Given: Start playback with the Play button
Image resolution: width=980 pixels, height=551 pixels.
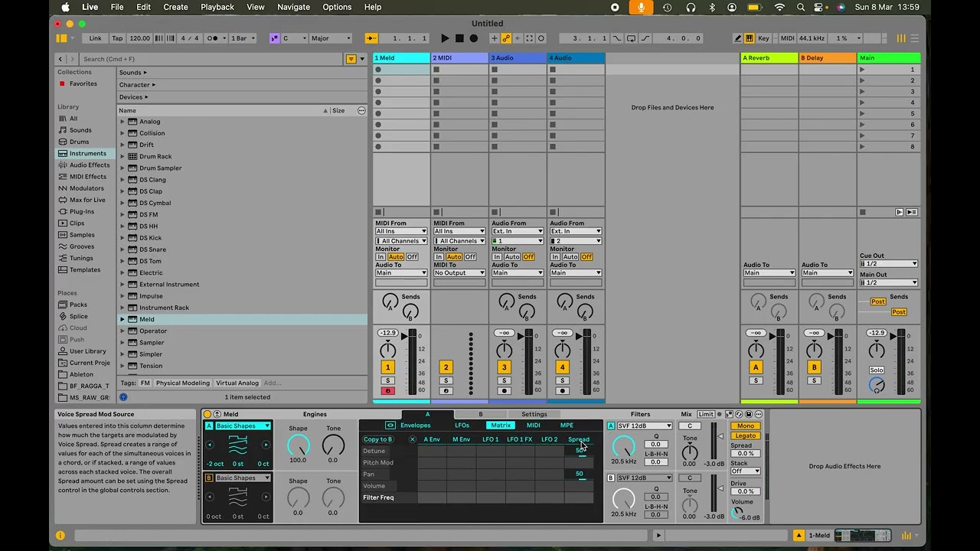Looking at the screenshot, I should pos(445,38).
